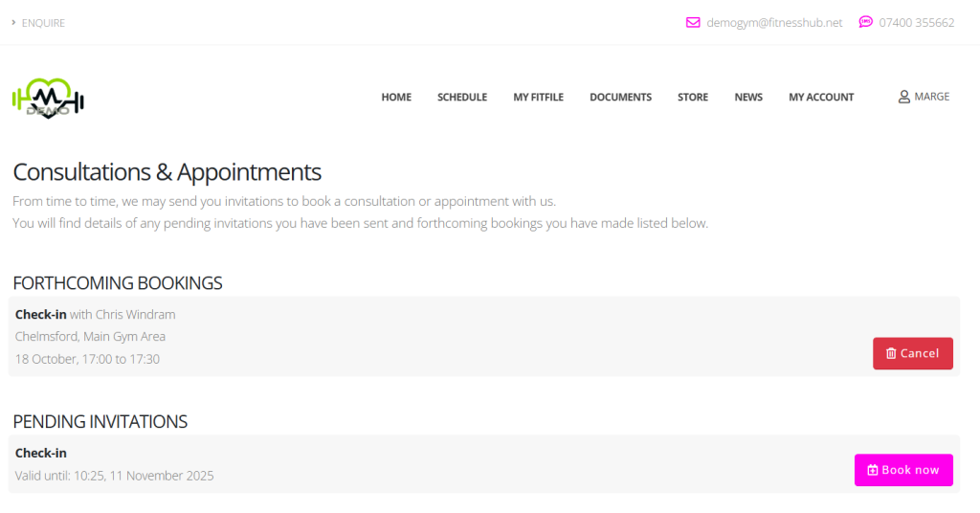Click the trash icon on the Cancel button

(891, 353)
